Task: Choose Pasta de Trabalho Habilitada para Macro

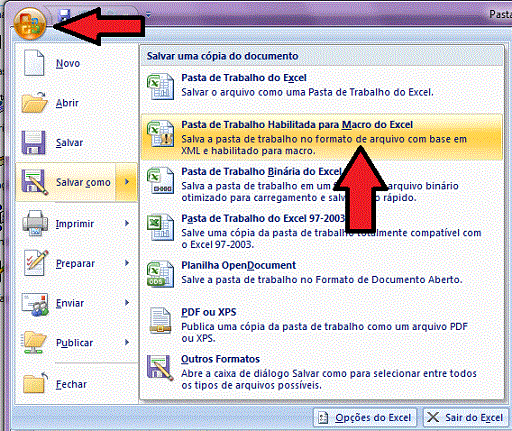Action: click(322, 137)
